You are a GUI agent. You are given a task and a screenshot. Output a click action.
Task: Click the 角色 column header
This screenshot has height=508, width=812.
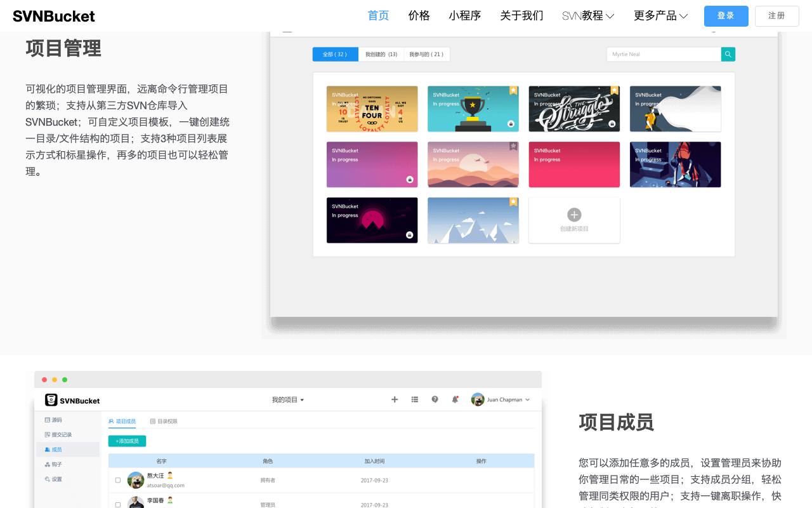(x=268, y=461)
